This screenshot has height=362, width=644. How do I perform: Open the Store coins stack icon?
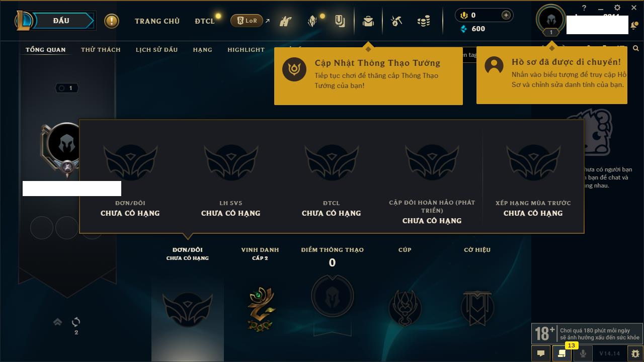point(424,21)
